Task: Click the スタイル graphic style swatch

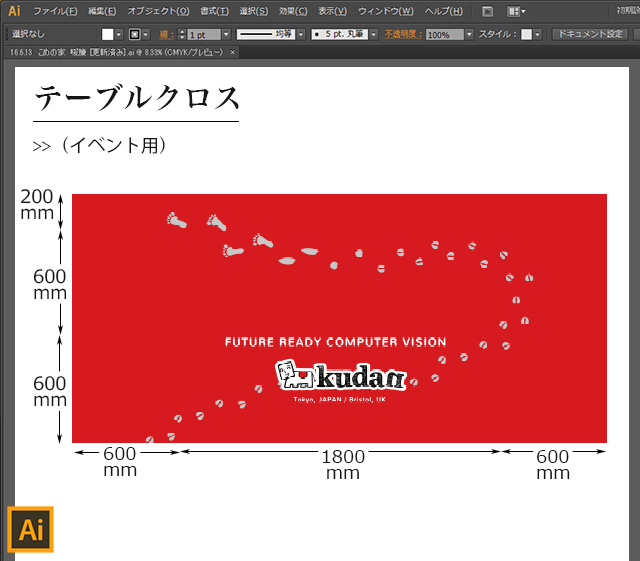Action: click(x=527, y=34)
